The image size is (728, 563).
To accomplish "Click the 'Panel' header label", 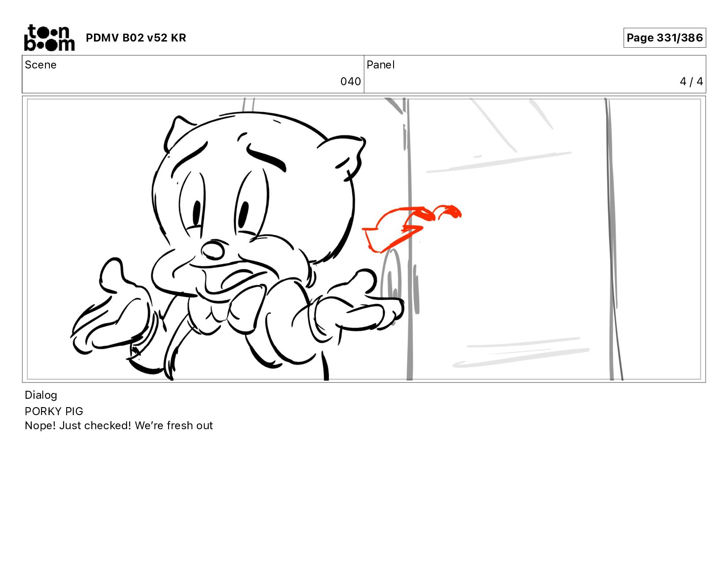I will click(x=380, y=65).
